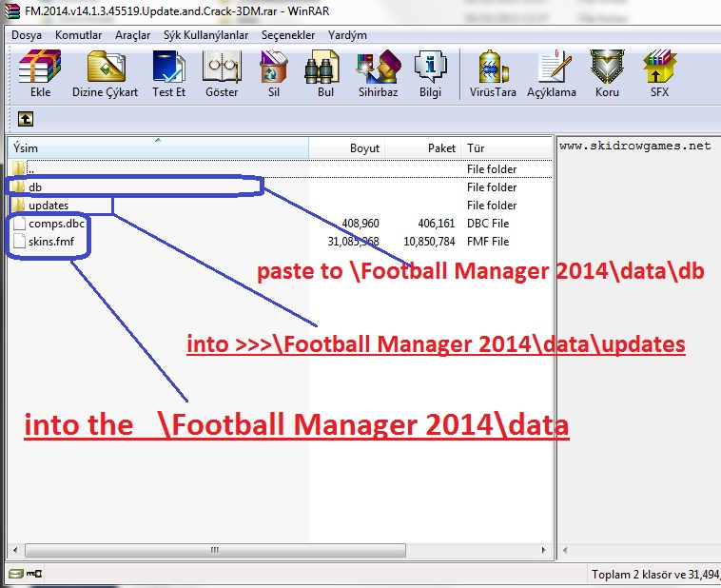The width and height of the screenshot is (721, 588).
Task: Sort file list by Boyut column
Action: pyautogui.click(x=348, y=148)
